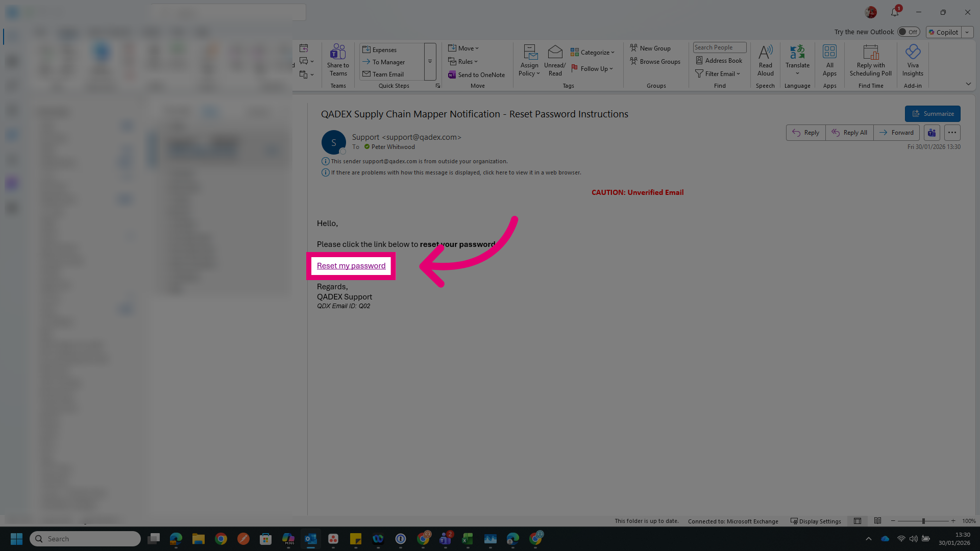Click the Teams share icon in the message header
The height and width of the screenshot is (551, 980).
coord(932,133)
